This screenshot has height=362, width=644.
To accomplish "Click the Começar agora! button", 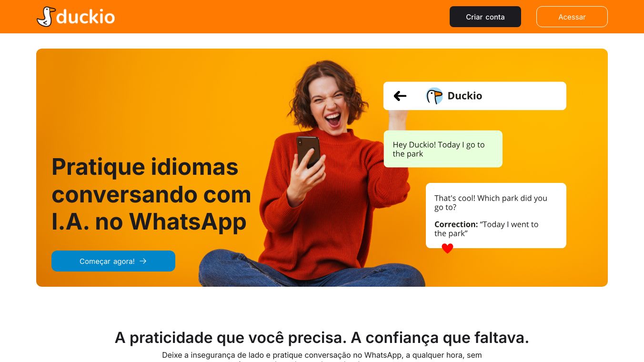I will 113,261.
